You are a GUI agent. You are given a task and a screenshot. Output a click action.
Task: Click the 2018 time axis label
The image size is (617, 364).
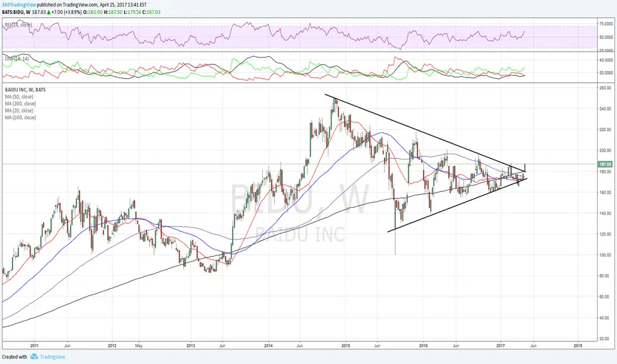point(578,346)
